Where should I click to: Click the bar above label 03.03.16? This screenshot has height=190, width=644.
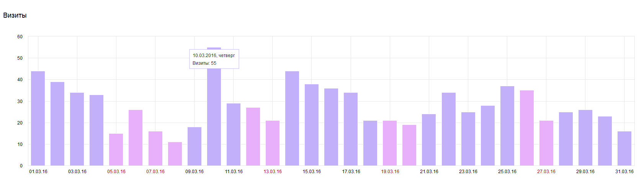pyautogui.click(x=77, y=129)
